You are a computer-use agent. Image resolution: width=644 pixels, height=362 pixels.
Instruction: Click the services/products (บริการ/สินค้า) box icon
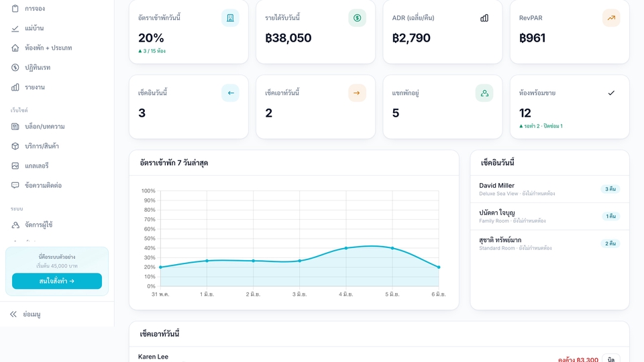click(x=15, y=146)
